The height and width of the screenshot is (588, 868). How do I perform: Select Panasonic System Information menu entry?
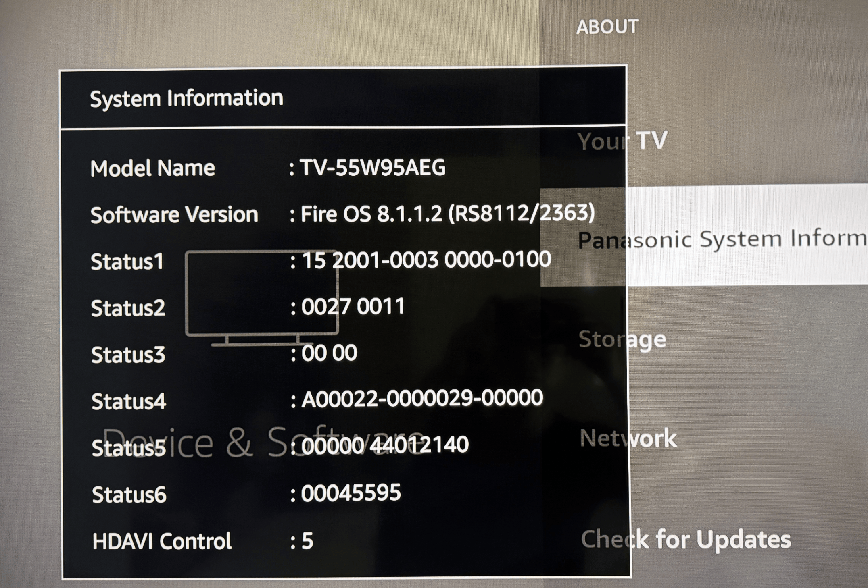pos(704,236)
